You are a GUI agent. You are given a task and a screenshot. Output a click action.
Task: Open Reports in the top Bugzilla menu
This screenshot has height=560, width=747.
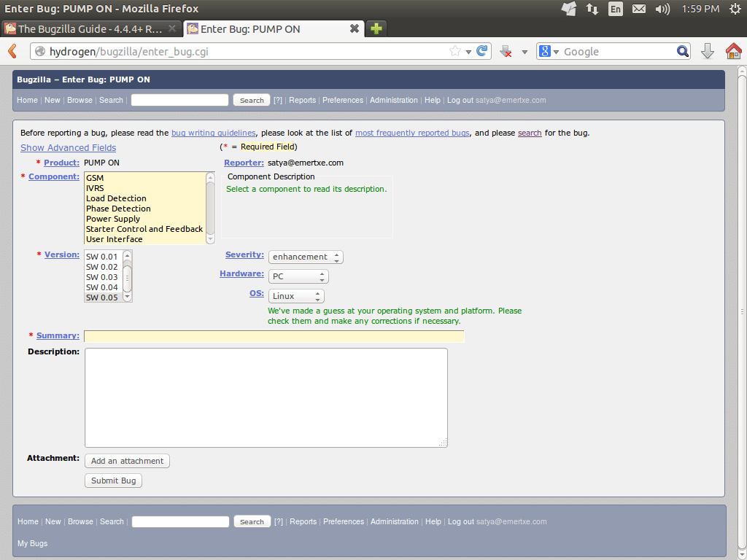point(303,100)
